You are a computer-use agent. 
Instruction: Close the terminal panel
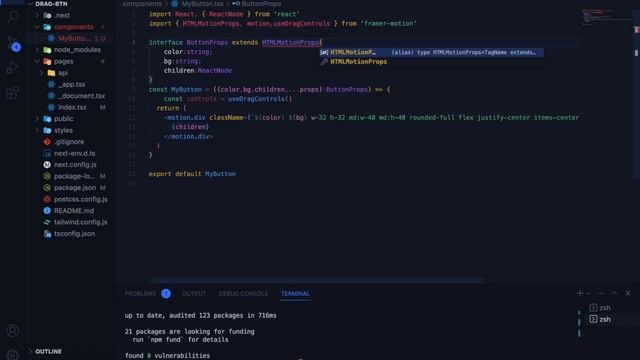pos(628,293)
